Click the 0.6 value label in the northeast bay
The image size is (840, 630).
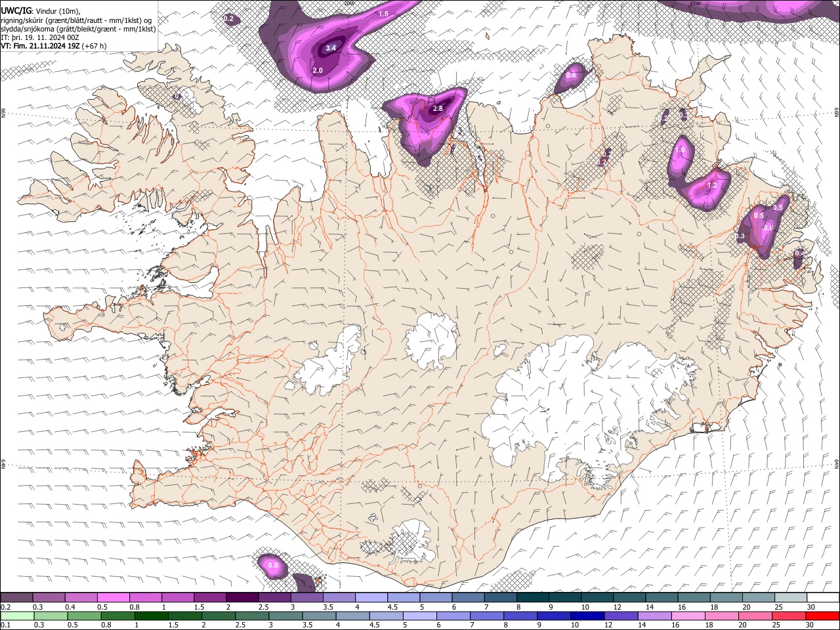coord(571,75)
